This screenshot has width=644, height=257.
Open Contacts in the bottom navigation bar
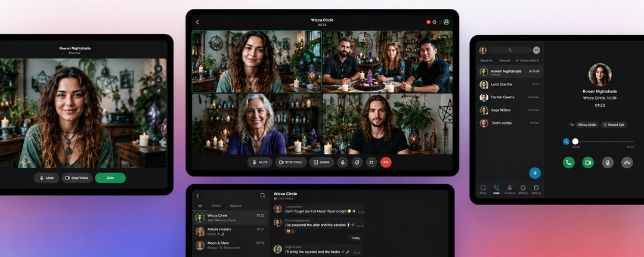tap(509, 189)
